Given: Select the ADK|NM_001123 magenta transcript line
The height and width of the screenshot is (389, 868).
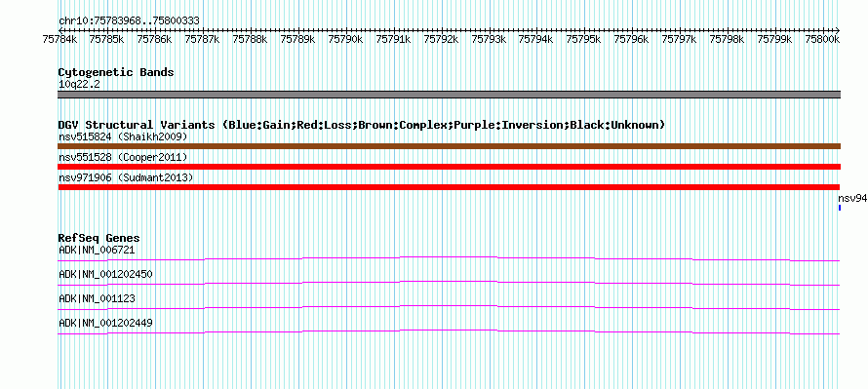Looking at the screenshot, I should pos(449,308).
